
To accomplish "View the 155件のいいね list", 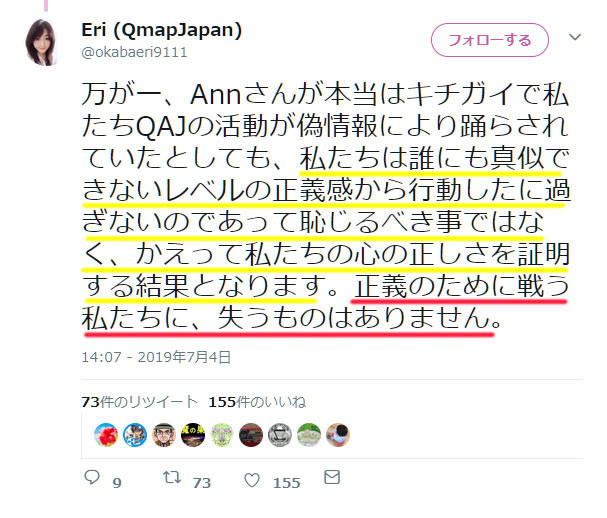I will point(257,402).
